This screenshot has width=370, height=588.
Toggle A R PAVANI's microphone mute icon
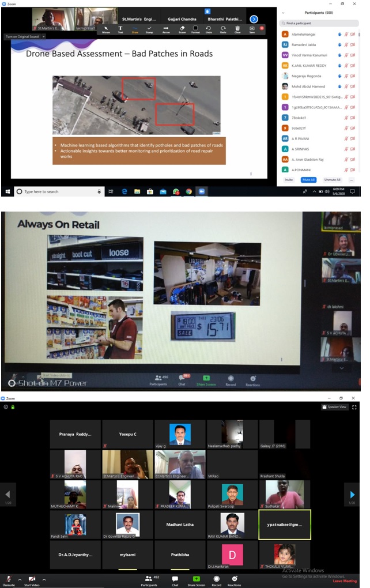[346, 138]
